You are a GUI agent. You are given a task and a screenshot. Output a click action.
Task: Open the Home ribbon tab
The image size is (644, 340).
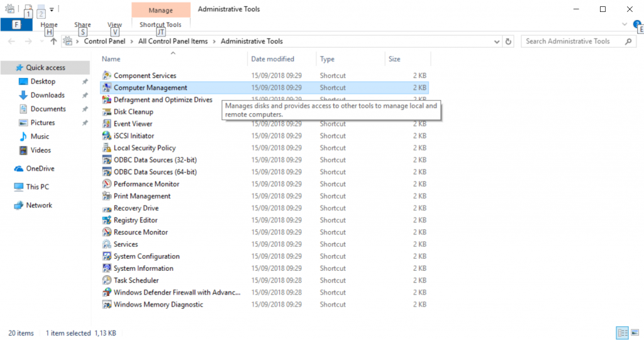click(49, 25)
